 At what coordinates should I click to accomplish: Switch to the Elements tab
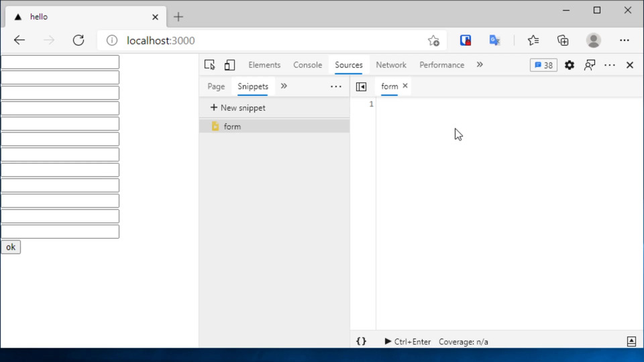[264, 65]
